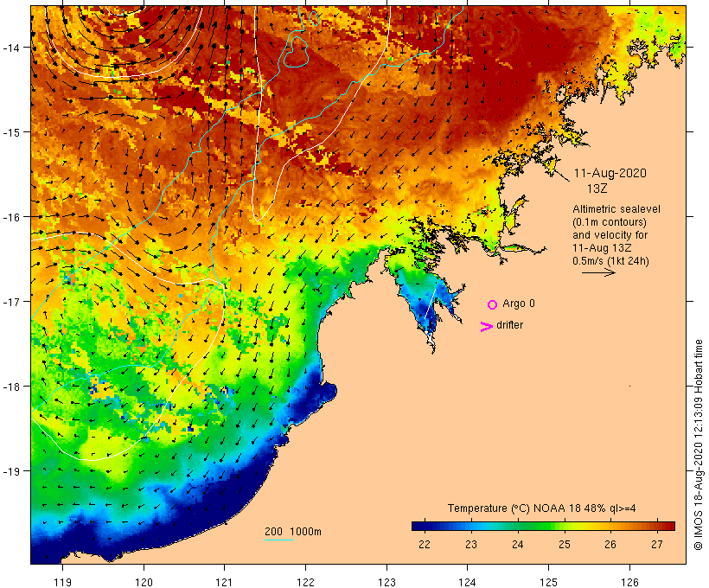Screen dimensions: 709x588
Task: Click the 24 tick label on temperature scale
Action: (x=517, y=544)
